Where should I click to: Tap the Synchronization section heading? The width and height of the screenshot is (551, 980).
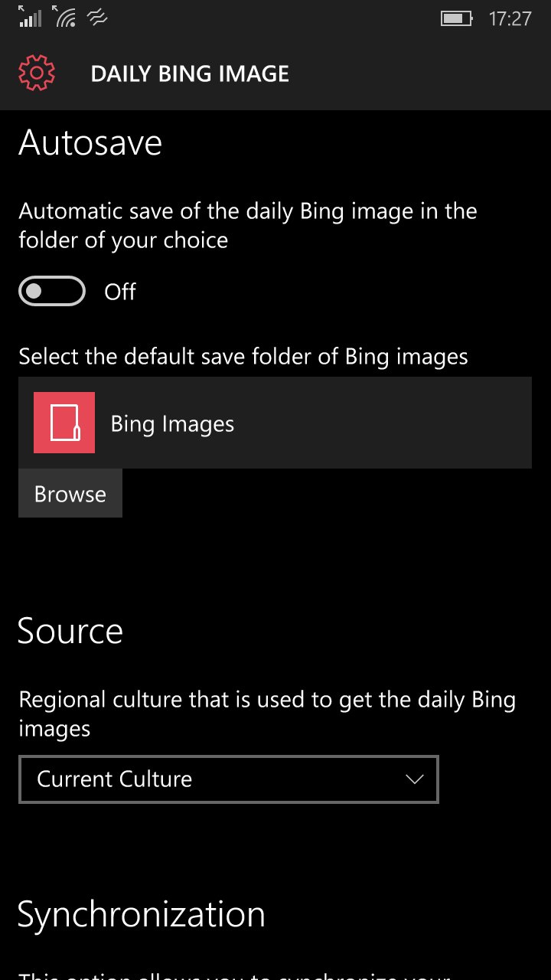(x=142, y=914)
